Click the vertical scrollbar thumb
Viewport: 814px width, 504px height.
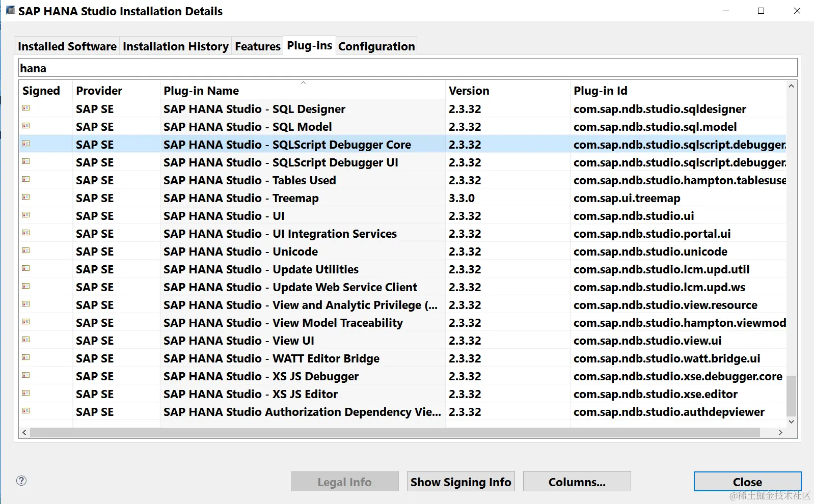791,396
